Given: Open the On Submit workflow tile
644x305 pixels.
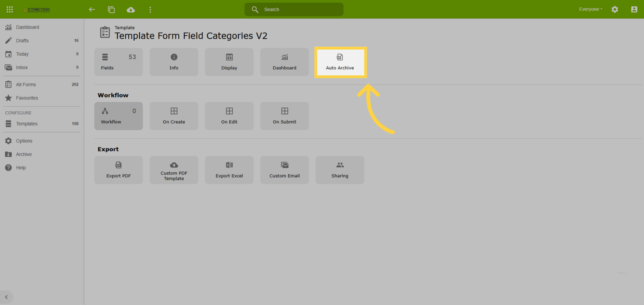Looking at the screenshot, I should point(285,116).
